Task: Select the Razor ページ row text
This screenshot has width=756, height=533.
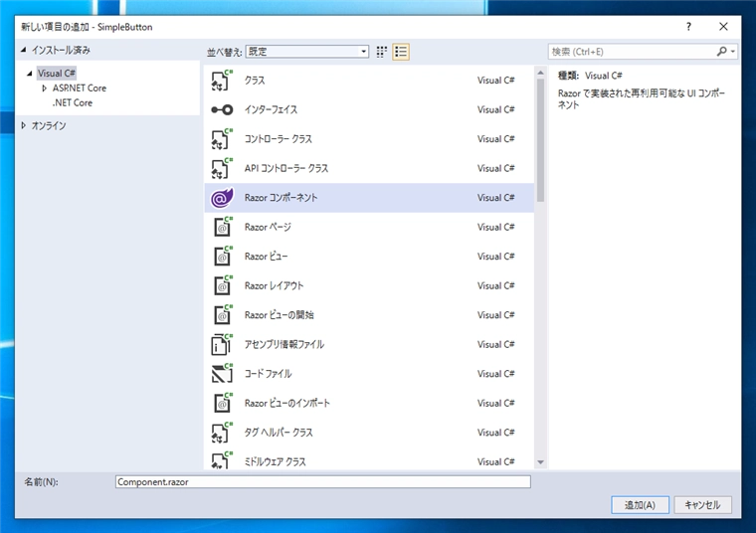Action: pyautogui.click(x=268, y=227)
